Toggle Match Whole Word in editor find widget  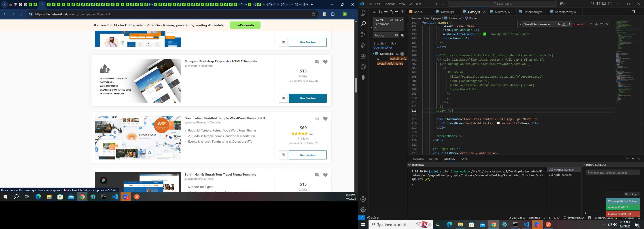(564, 24)
